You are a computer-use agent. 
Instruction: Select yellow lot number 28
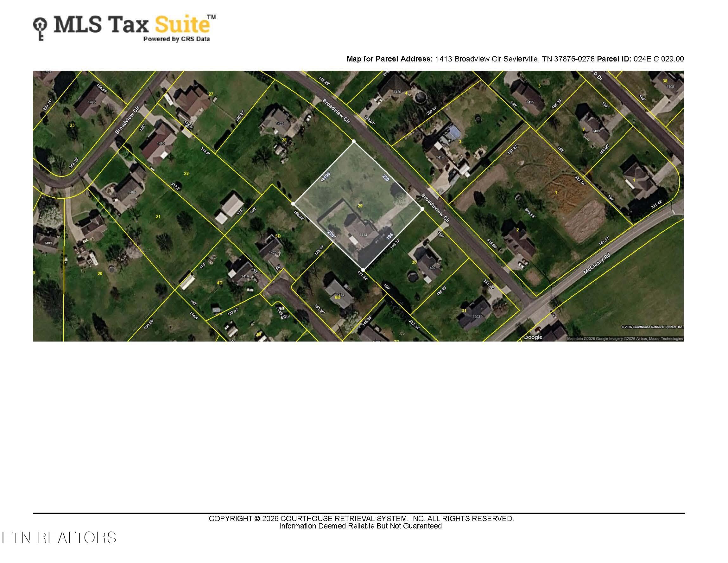click(284, 140)
